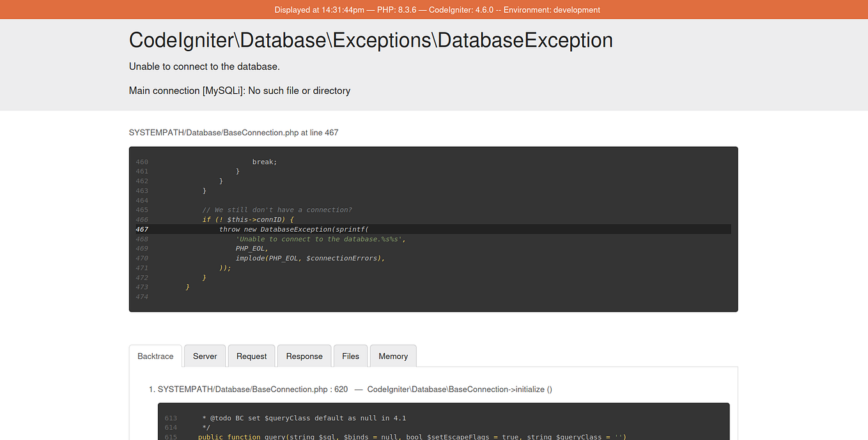Select the MySQLi connection error text
Viewport: 868px width, 440px height.
(239, 90)
